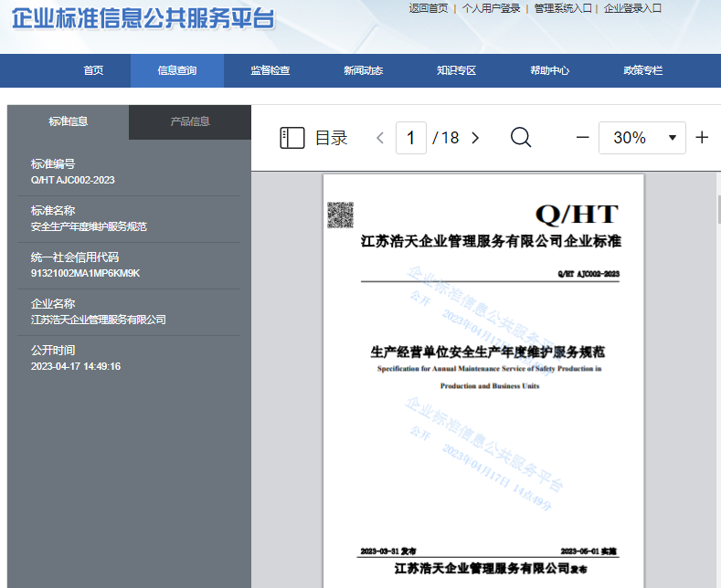The width and height of the screenshot is (721, 588).
Task: Open 监督检查 navigation menu item
Action: pyautogui.click(x=270, y=70)
